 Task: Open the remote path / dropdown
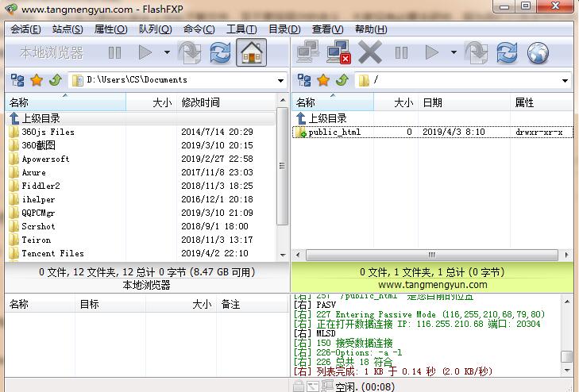pos(565,80)
